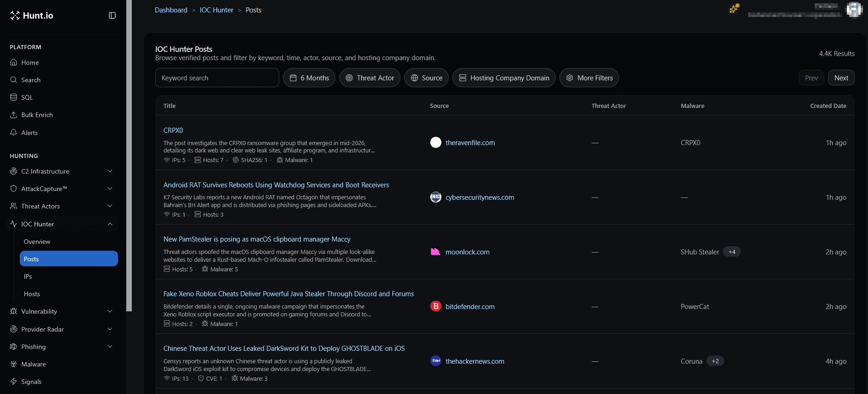Open the Source filter dropdown
Viewport: 868px width, 394px height.
pyautogui.click(x=426, y=78)
